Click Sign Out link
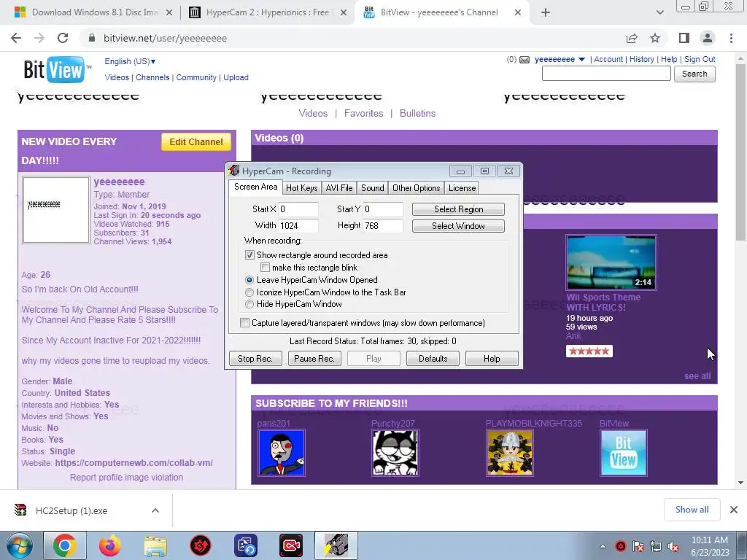Screen dimensions: 747x560 tap(700, 59)
